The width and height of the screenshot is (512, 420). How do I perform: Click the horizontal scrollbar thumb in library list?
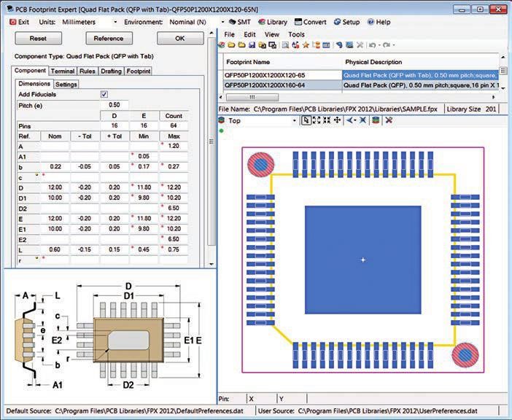point(252,97)
